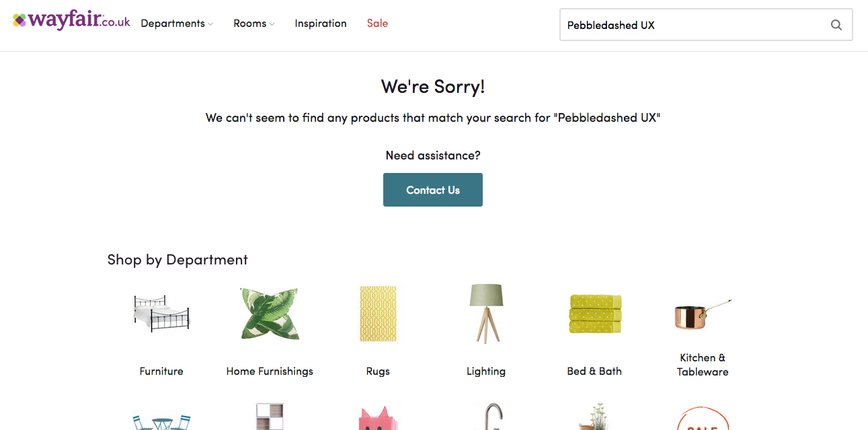The image size is (868, 430).
Task: Open the red Sale badge image
Action: [703, 421]
